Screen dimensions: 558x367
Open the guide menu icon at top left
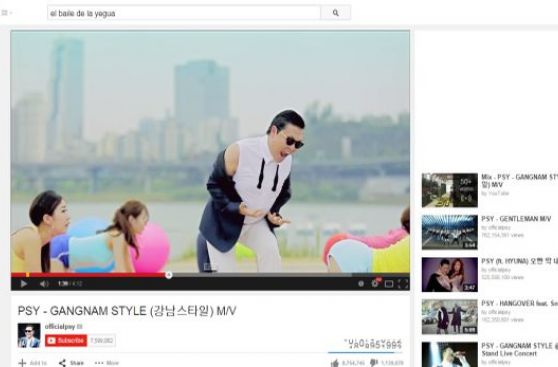click(5, 13)
